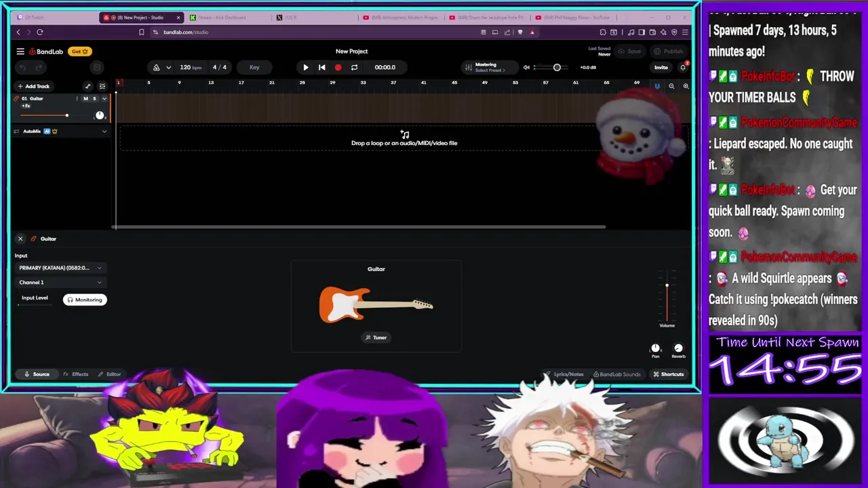Click the horizontal timeline scrollbar
Viewport: 868px width, 488px height.
pos(359,227)
